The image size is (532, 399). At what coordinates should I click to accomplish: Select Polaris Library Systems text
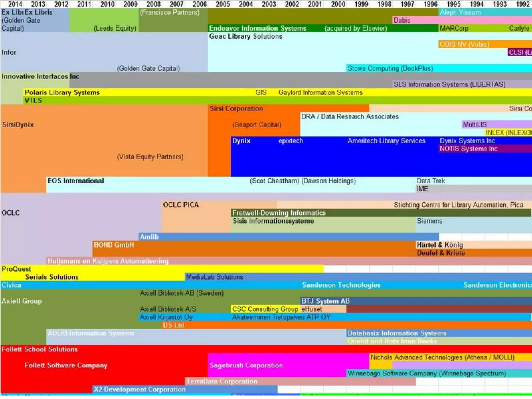(x=62, y=93)
